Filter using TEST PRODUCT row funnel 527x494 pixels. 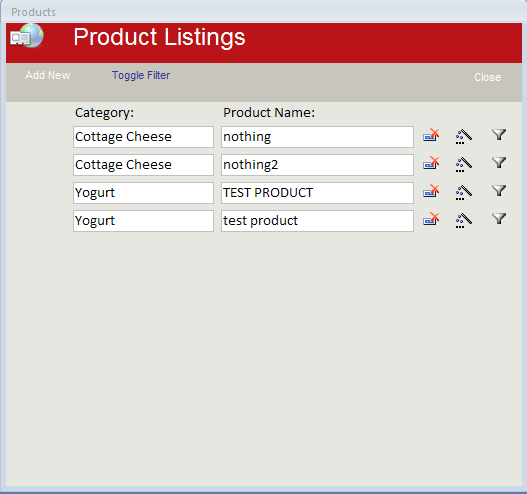pyautogui.click(x=499, y=191)
